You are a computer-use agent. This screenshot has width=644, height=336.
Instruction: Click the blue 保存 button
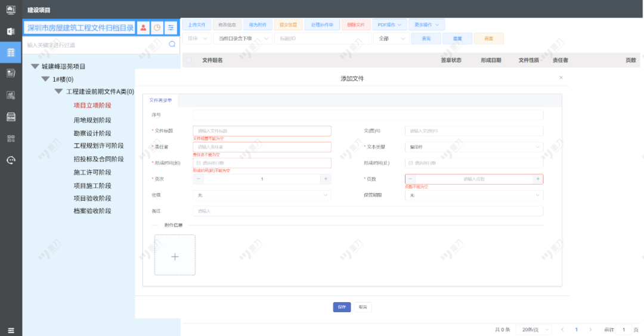coord(342,307)
